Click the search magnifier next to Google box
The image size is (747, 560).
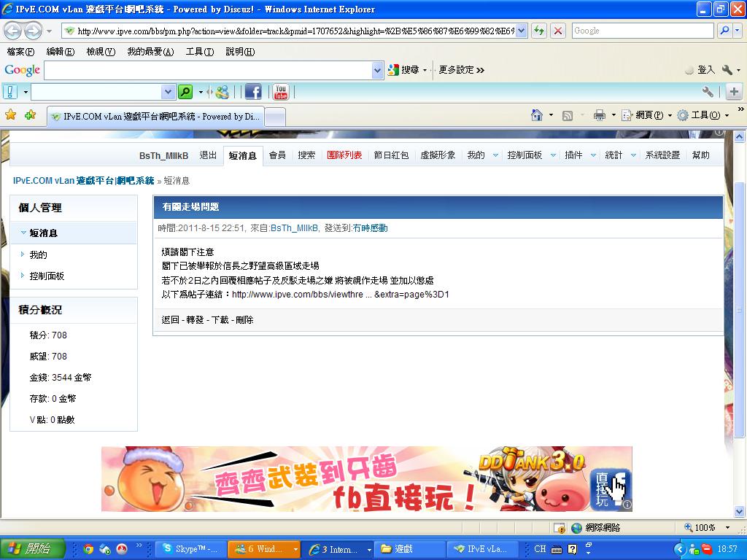coord(724,31)
